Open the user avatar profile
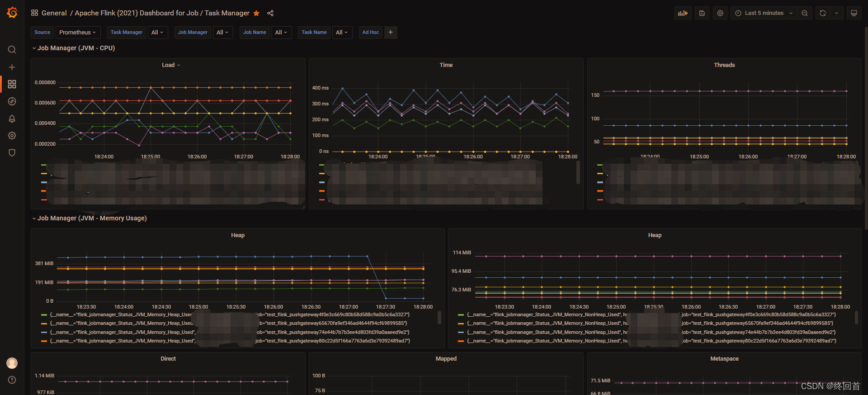 pos(12,363)
